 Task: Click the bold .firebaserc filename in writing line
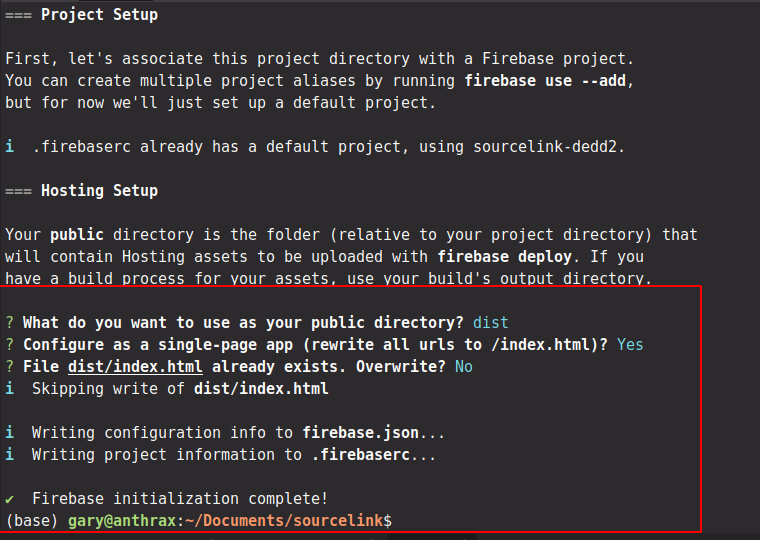click(361, 454)
